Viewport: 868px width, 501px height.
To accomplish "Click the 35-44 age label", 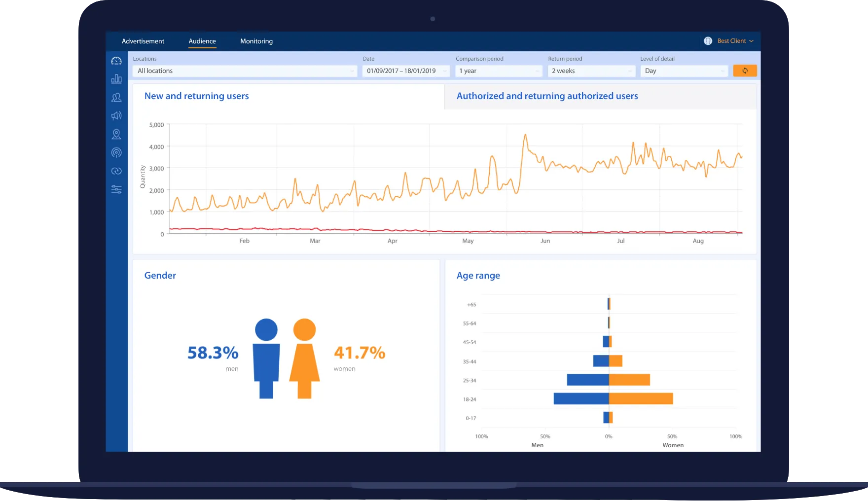I will [x=470, y=361].
